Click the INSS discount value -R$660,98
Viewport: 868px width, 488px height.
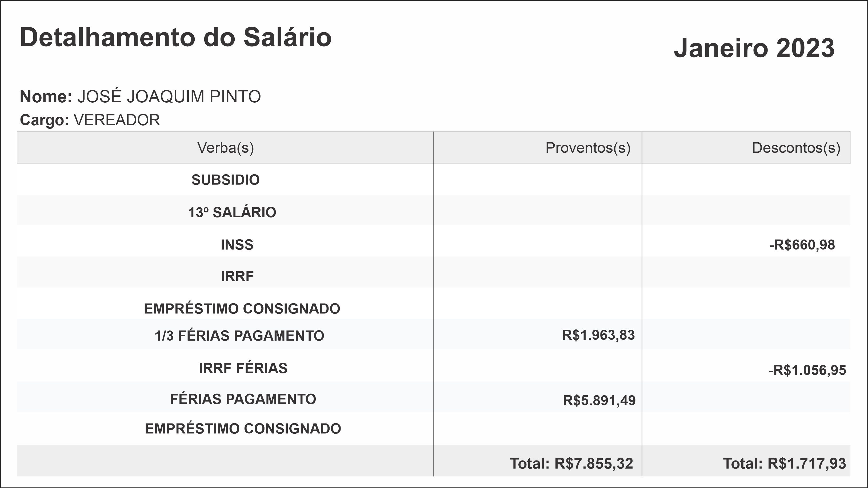(802, 245)
